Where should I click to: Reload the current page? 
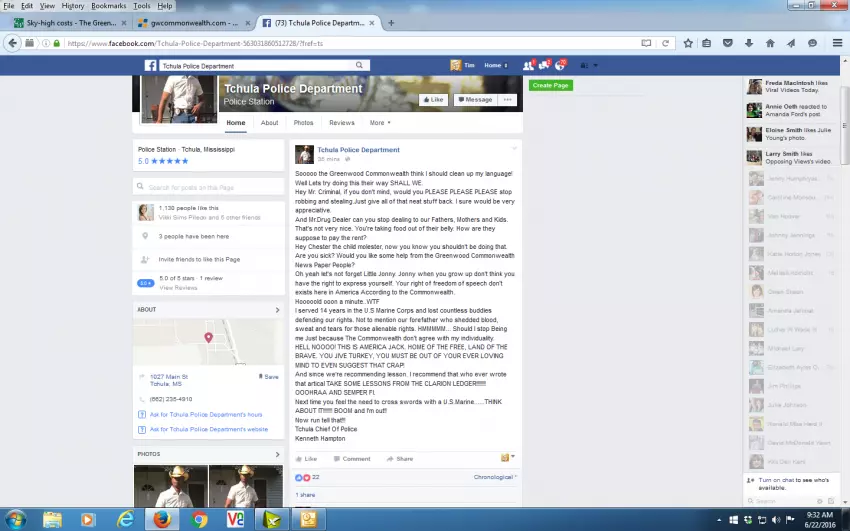[666, 43]
